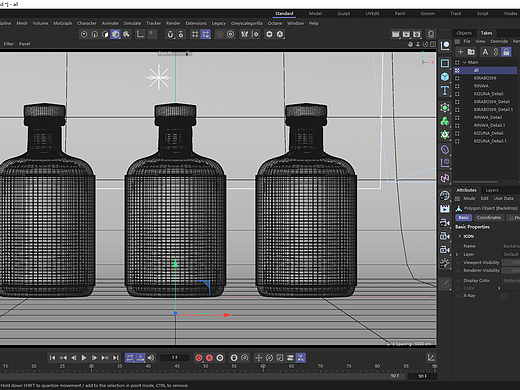Click the current frame field showing 1 F
520x390 pixels.
coord(174,358)
